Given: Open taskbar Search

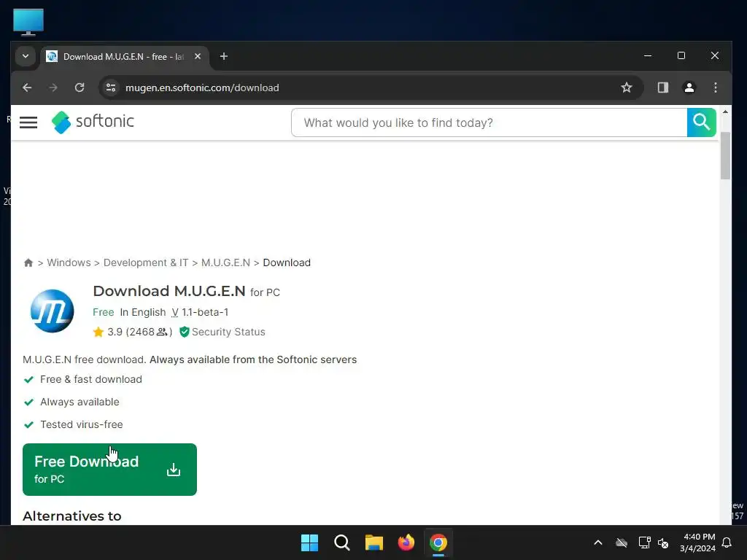Looking at the screenshot, I should 342,542.
